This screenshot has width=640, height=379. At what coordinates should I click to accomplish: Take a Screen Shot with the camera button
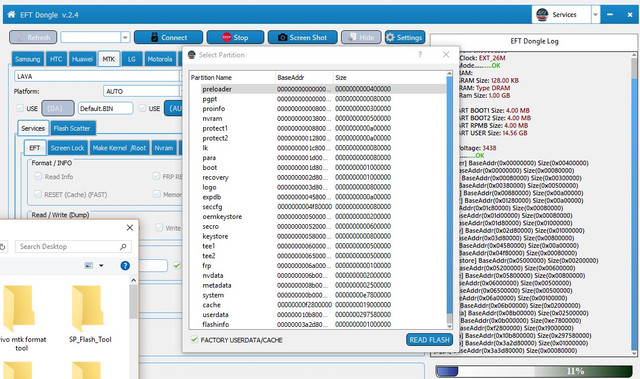[302, 38]
